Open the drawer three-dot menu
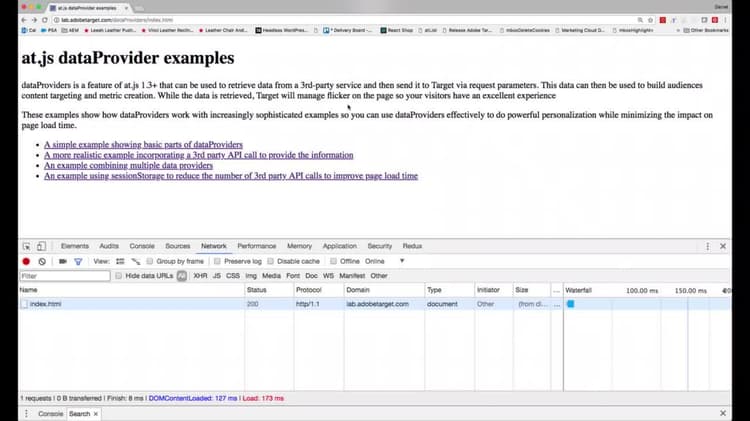The height and width of the screenshot is (421, 750). [26, 414]
